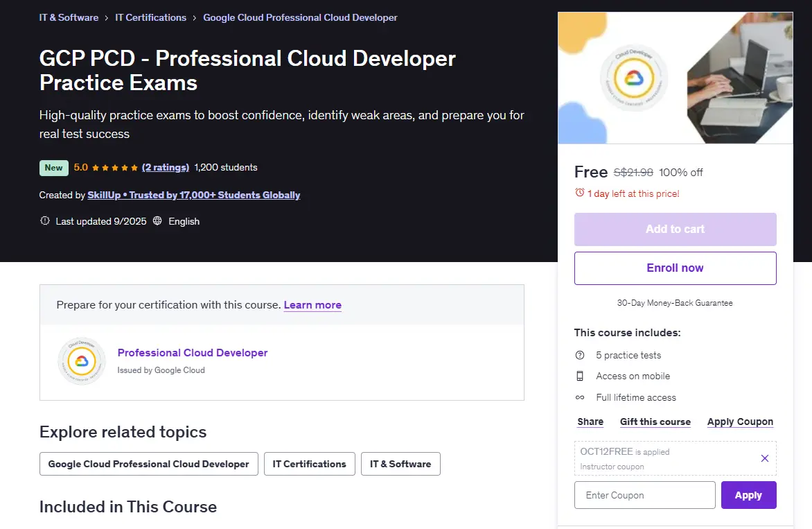The height and width of the screenshot is (529, 812).
Task: Click the green New badge
Action: click(x=54, y=167)
